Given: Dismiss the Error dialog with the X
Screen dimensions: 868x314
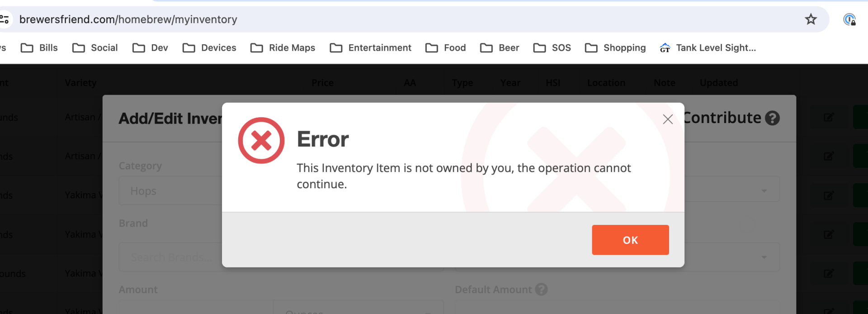Looking at the screenshot, I should pyautogui.click(x=667, y=119).
